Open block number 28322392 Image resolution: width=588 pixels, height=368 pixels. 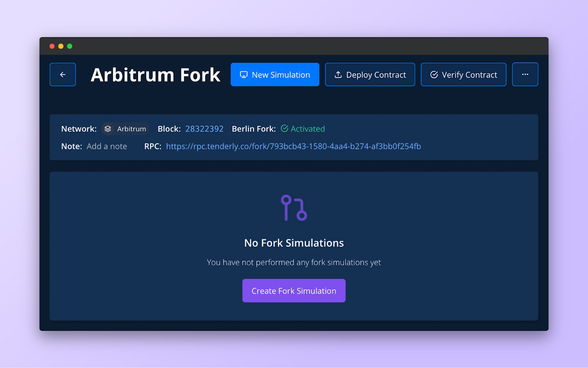point(204,129)
